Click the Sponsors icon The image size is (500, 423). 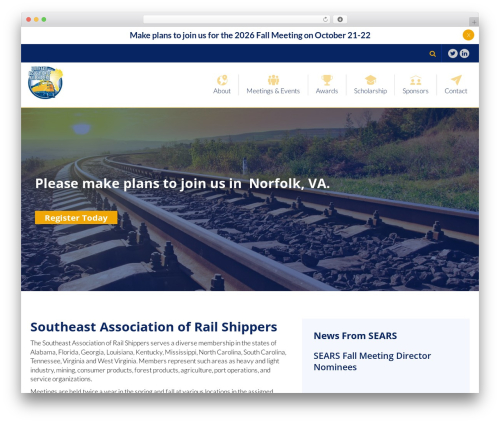point(415,80)
